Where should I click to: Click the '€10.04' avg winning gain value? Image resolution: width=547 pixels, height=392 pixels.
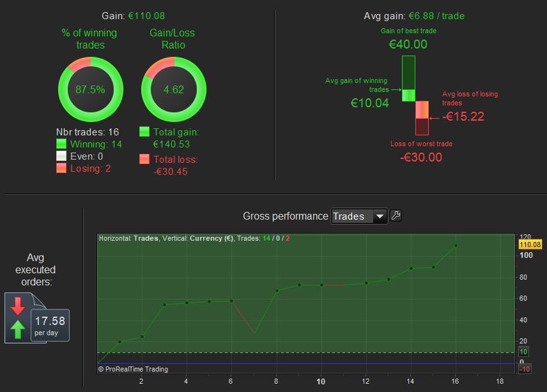[369, 103]
